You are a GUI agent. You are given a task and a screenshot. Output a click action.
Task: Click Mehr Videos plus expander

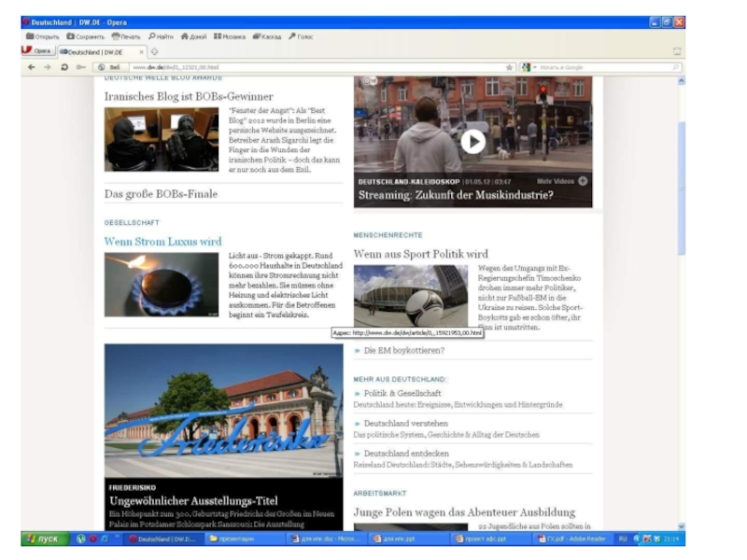pyautogui.click(x=583, y=180)
